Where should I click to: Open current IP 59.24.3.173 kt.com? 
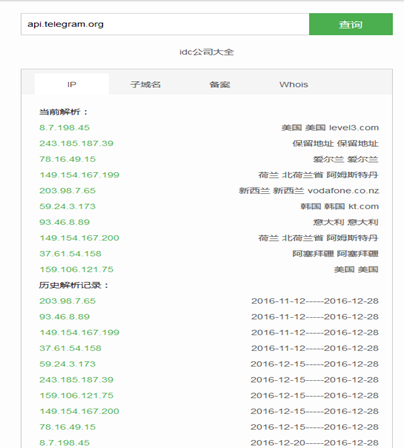point(68,206)
